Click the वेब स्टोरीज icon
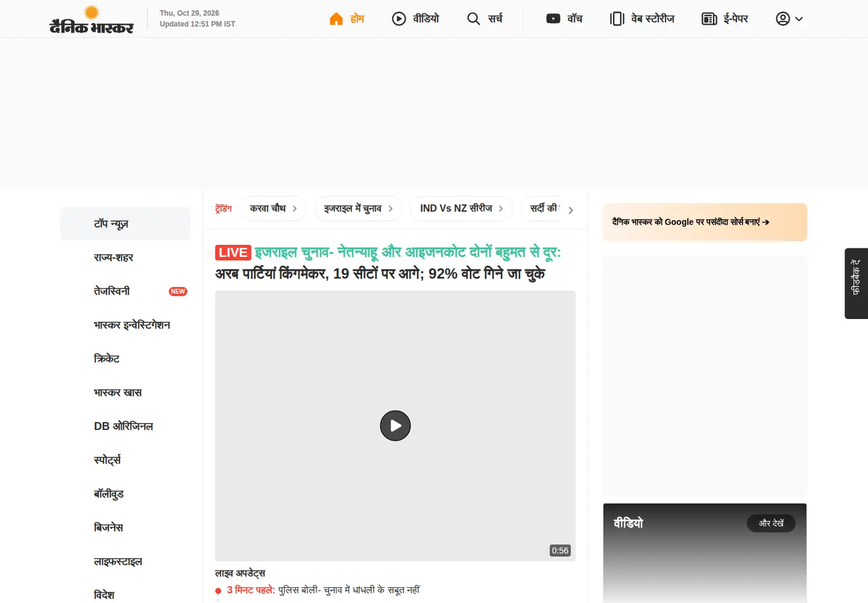 click(x=617, y=19)
